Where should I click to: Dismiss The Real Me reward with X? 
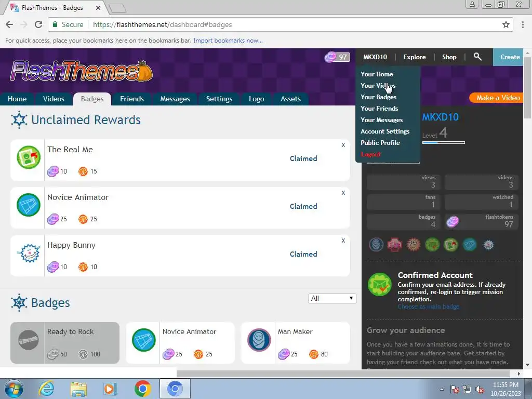343,145
